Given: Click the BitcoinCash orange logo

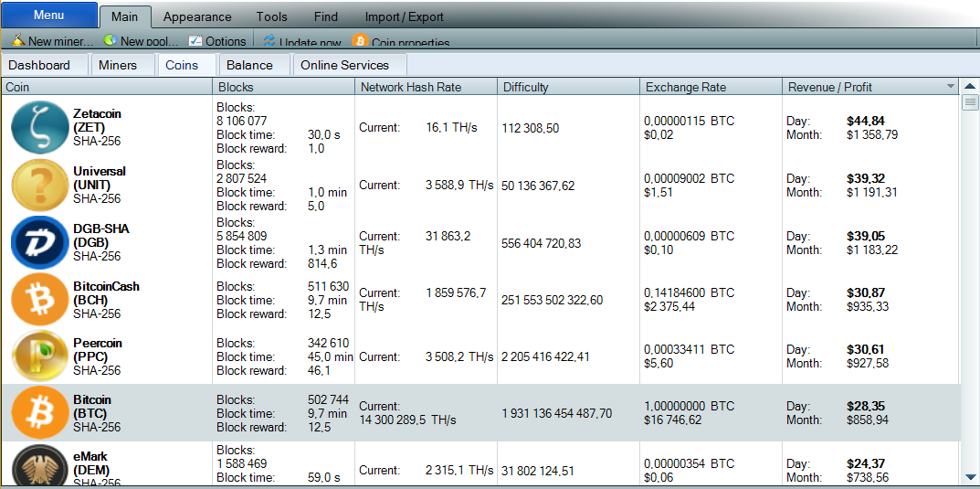Looking at the screenshot, I should (38, 300).
